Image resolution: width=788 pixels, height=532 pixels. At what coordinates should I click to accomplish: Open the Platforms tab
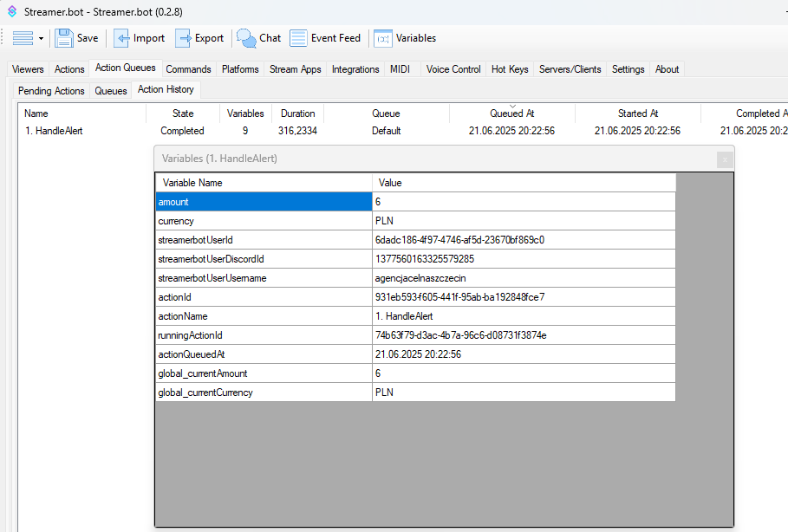[240, 69]
